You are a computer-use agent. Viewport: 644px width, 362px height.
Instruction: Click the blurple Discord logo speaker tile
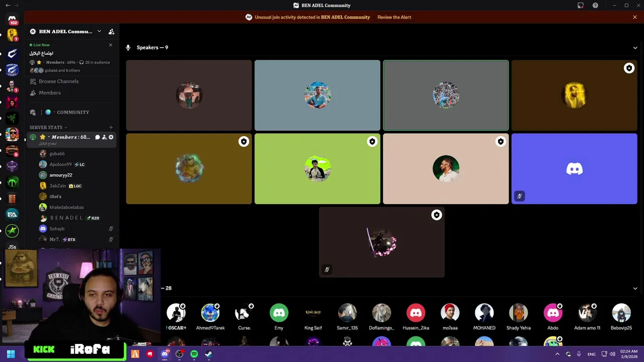574,169
